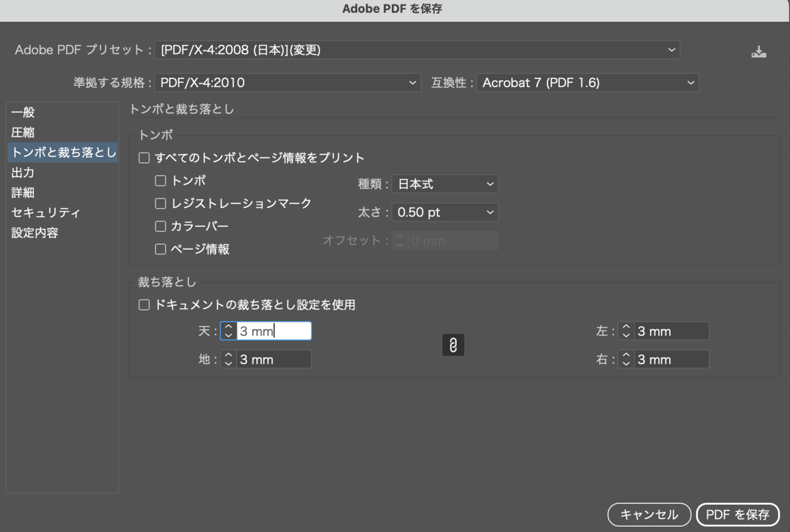The height and width of the screenshot is (532, 790).
Task: Click the 左 left bleed stepper arrows
Action: tap(626, 331)
